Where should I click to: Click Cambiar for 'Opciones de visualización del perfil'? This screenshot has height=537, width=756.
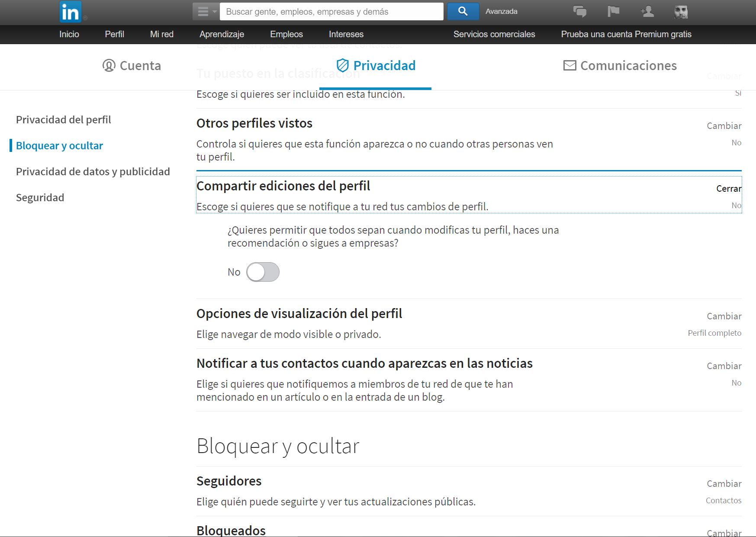[x=724, y=316]
